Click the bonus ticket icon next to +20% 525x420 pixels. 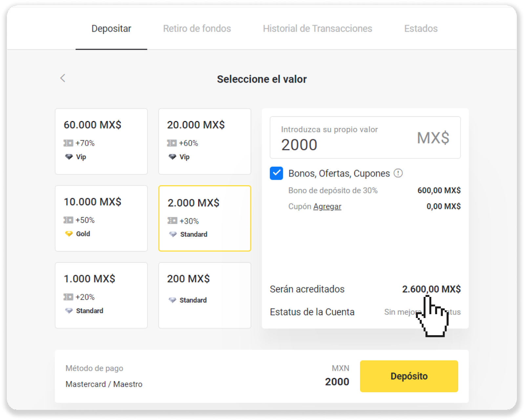tap(68, 297)
